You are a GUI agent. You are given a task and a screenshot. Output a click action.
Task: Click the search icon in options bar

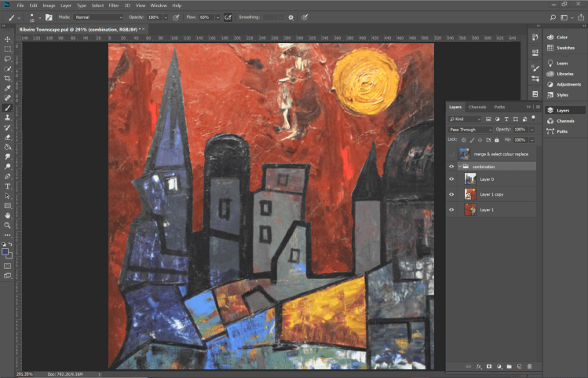553,17
